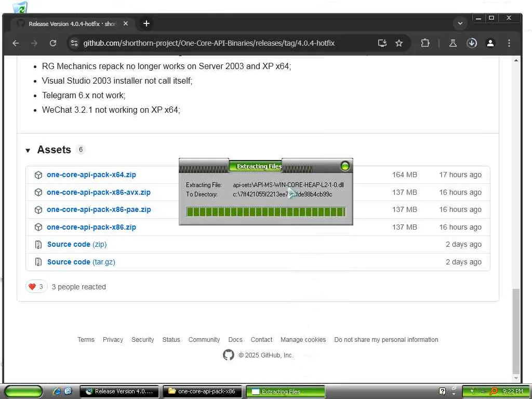Click Manage cookies in footer
532x399 pixels.
(x=303, y=340)
